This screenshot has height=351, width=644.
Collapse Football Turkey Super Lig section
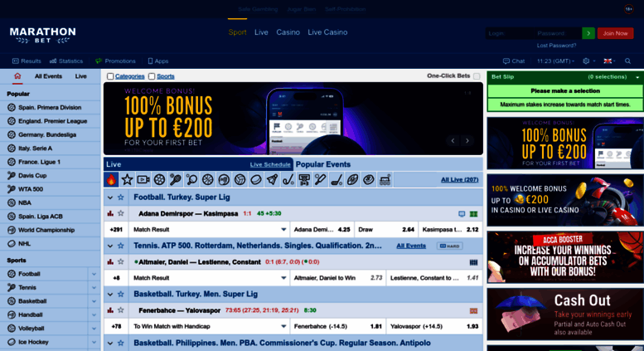tap(109, 197)
